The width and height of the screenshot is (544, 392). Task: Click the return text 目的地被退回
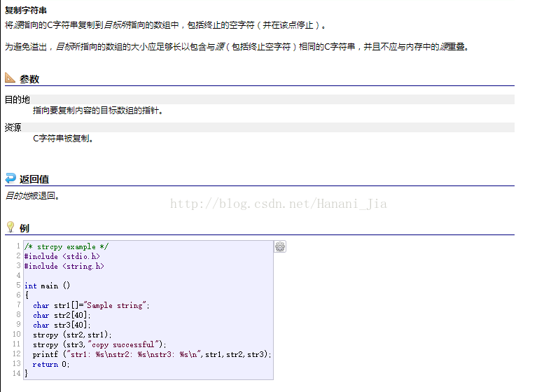pos(33,196)
